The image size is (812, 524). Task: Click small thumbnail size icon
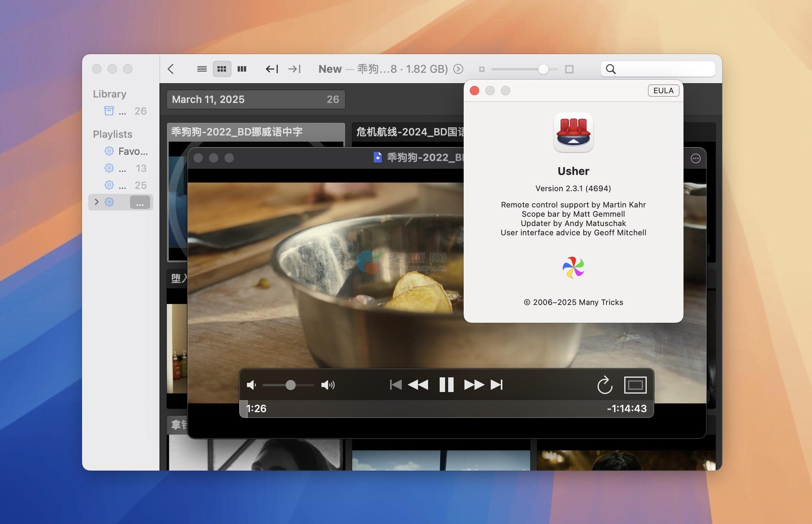[482, 69]
